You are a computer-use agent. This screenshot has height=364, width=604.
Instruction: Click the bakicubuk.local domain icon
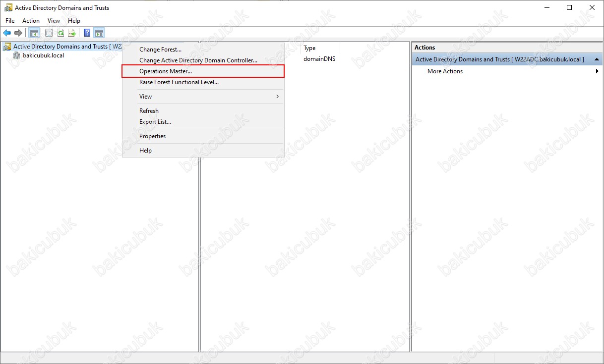tap(17, 55)
